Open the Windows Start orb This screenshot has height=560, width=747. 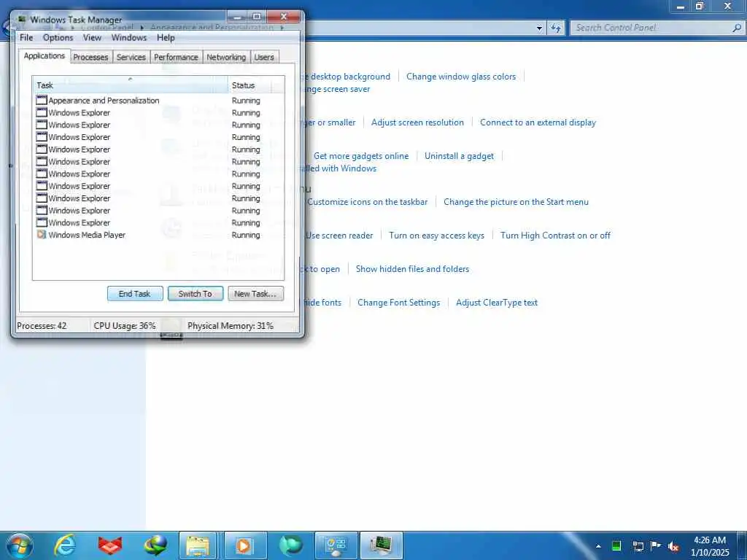point(20,545)
